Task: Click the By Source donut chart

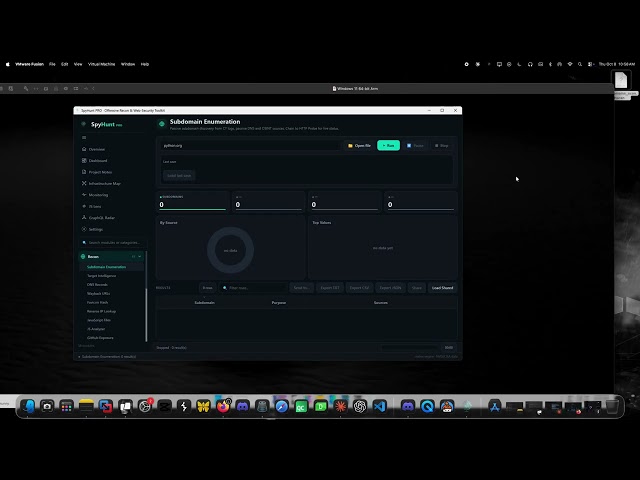Action: [230, 250]
